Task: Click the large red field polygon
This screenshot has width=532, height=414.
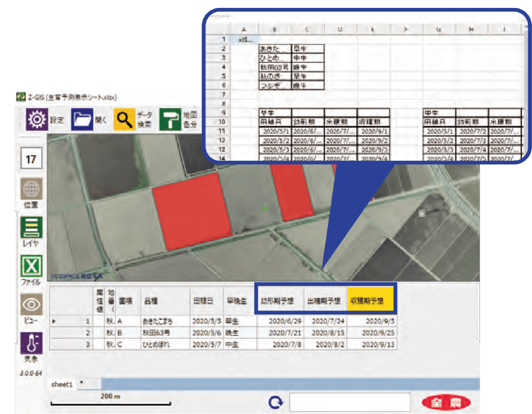Action: [192, 210]
